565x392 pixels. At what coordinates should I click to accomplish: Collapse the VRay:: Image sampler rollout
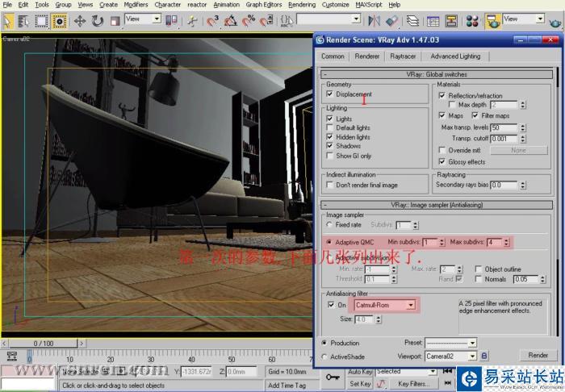pos(437,205)
